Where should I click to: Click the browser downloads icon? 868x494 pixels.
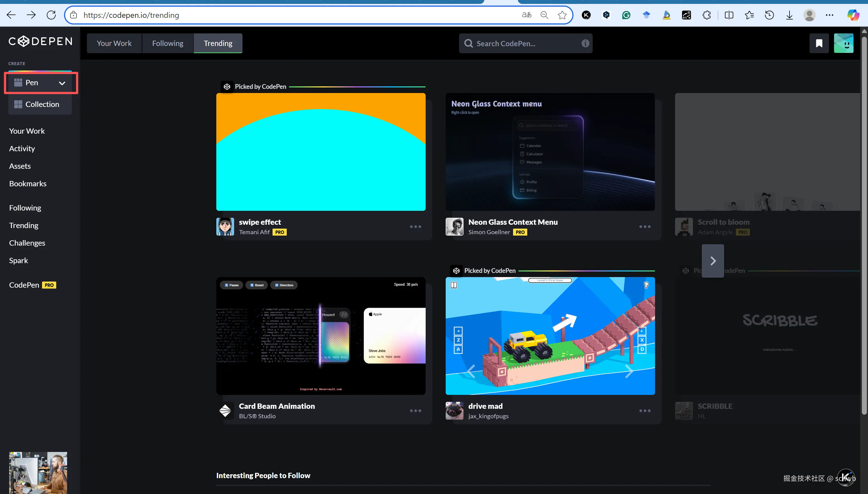[789, 15]
